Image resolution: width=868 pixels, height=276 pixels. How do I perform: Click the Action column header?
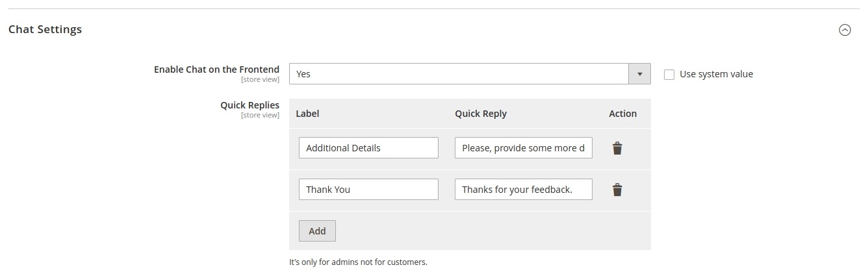tap(622, 114)
